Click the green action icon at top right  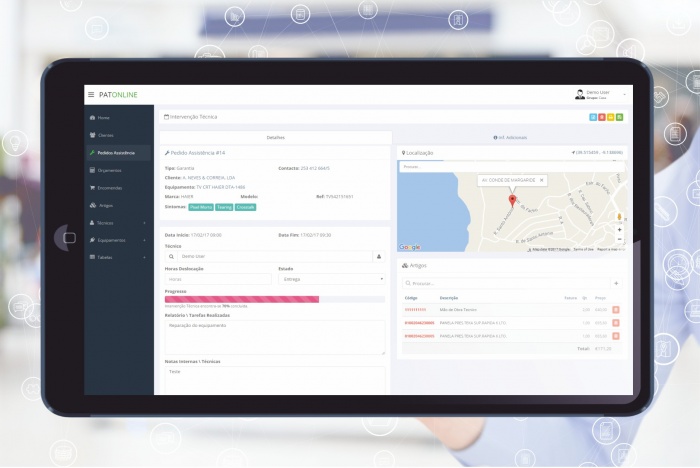click(620, 117)
